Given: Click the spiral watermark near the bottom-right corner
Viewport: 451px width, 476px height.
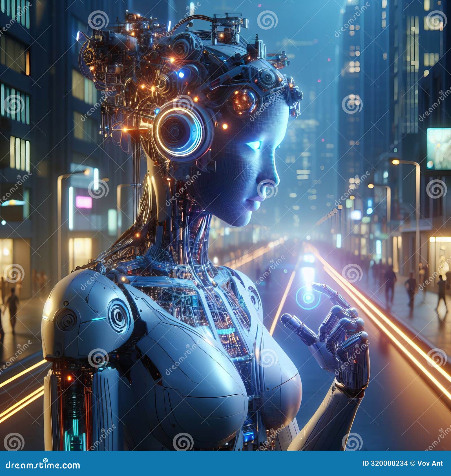Looking at the screenshot, I should click(x=352, y=442).
